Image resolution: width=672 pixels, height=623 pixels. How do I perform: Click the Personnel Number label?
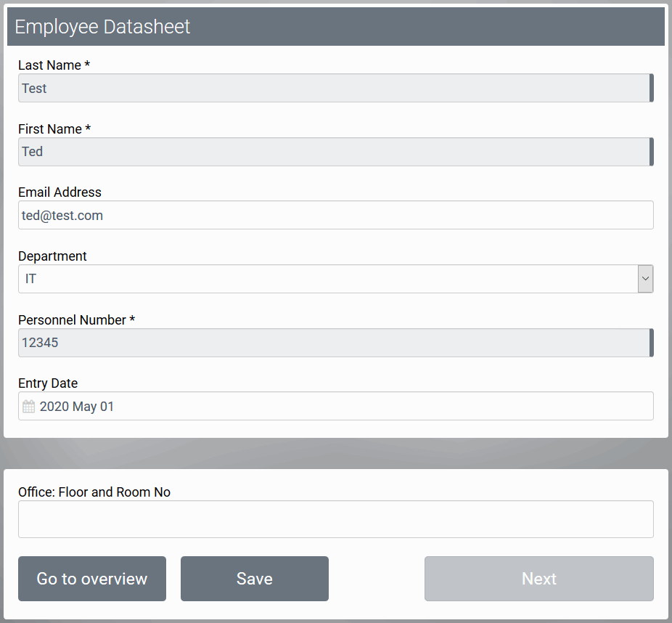click(76, 320)
